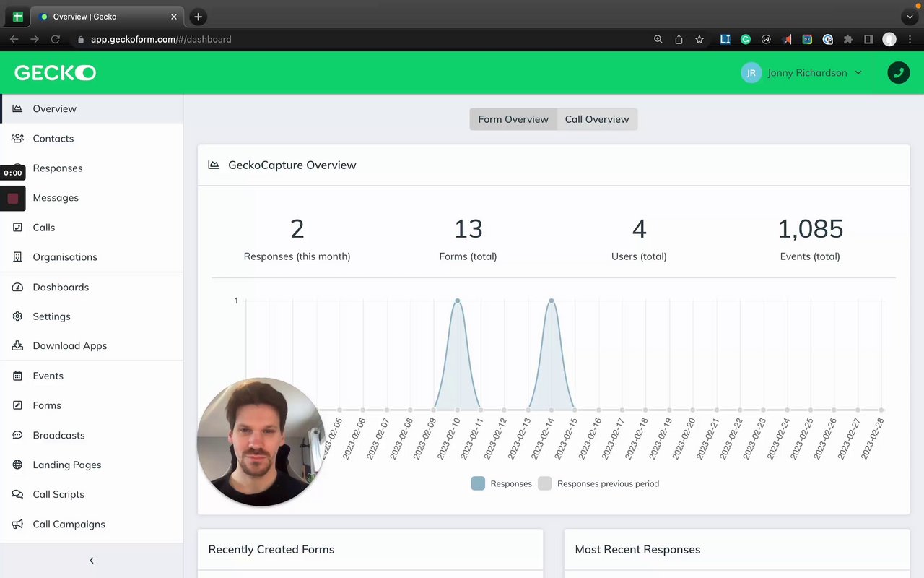Go back in browser history
This screenshot has height=578, width=924.
pyautogui.click(x=14, y=39)
